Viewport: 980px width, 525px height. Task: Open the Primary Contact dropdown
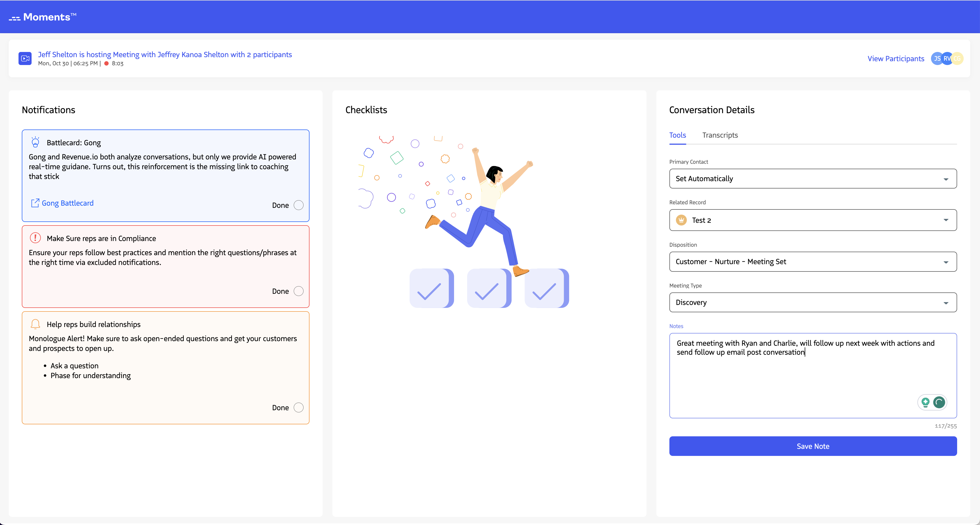pyautogui.click(x=813, y=179)
